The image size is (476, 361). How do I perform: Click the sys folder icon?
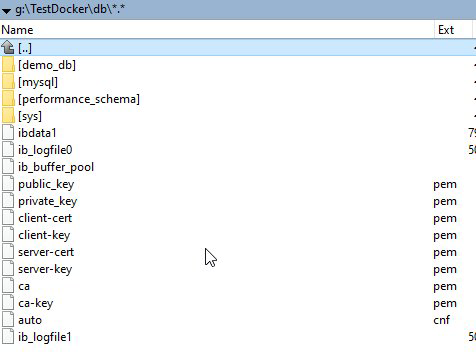8,116
